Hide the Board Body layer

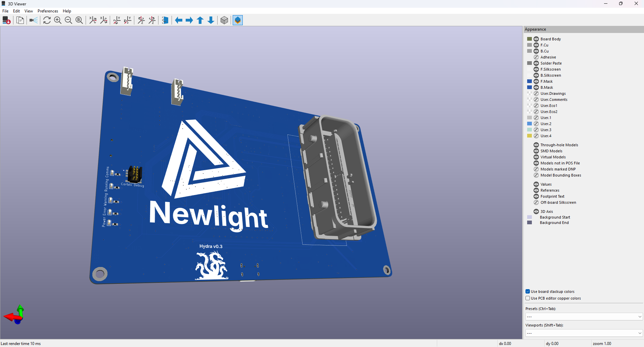[536, 39]
